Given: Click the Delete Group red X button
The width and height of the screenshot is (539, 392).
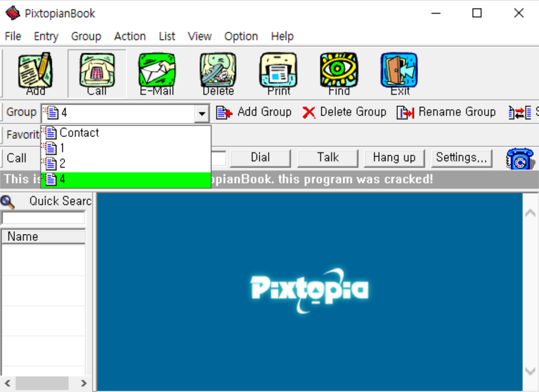Looking at the screenshot, I should pyautogui.click(x=344, y=112).
